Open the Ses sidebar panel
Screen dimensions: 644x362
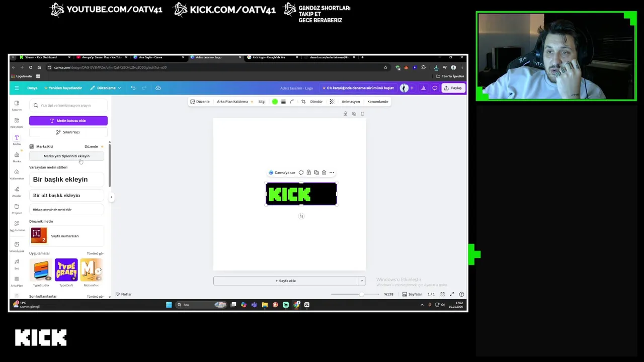click(17, 264)
